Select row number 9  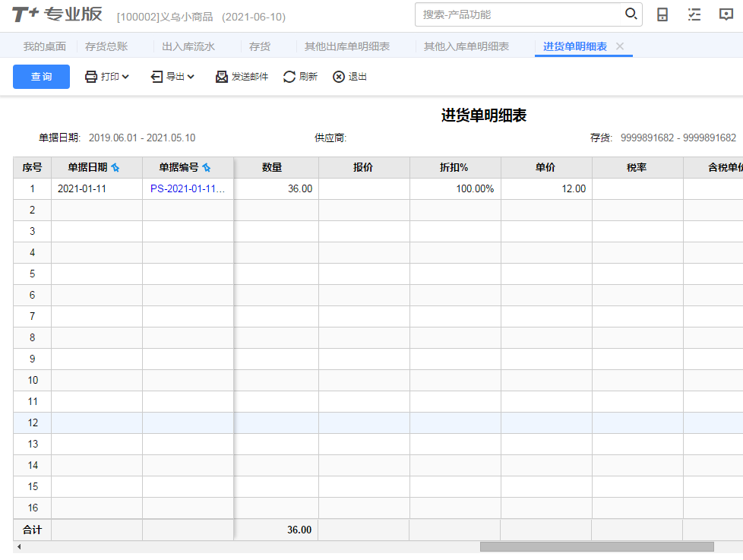click(x=32, y=359)
